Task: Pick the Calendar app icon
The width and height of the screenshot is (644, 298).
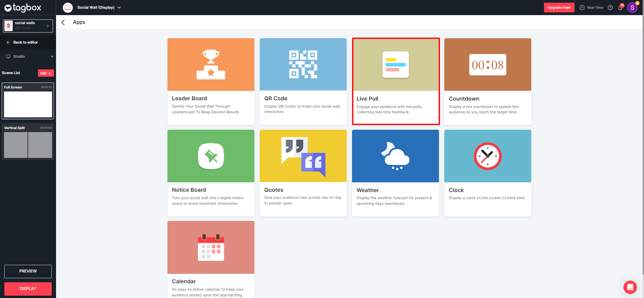Action: click(211, 247)
